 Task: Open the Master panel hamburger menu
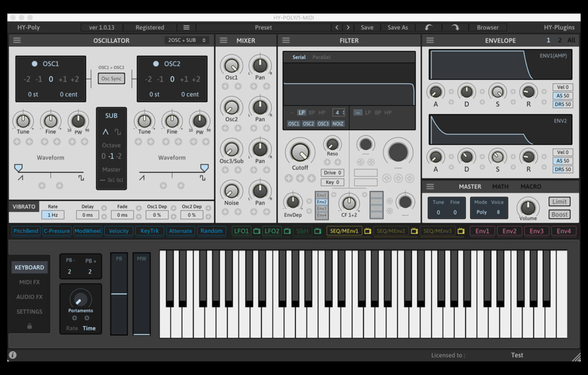[430, 187]
